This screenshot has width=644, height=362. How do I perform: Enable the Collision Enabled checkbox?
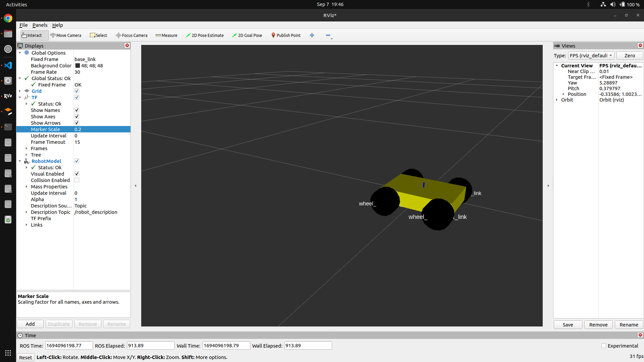[x=77, y=180]
